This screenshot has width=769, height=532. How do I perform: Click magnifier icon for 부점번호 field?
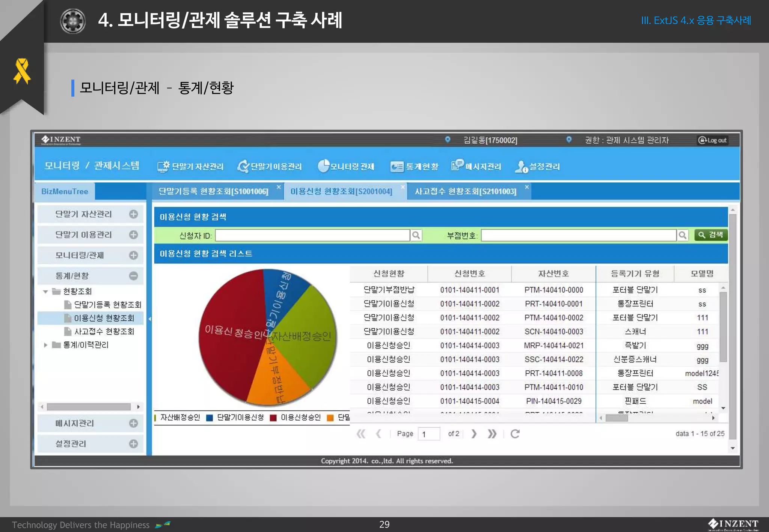coord(683,235)
